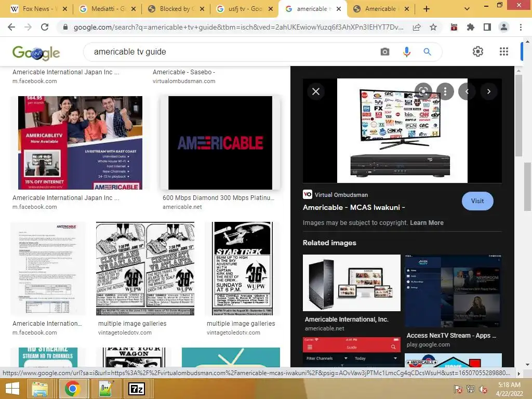This screenshot has width=532, height=399.
Task: Start voice search with microphone
Action: pos(406,51)
